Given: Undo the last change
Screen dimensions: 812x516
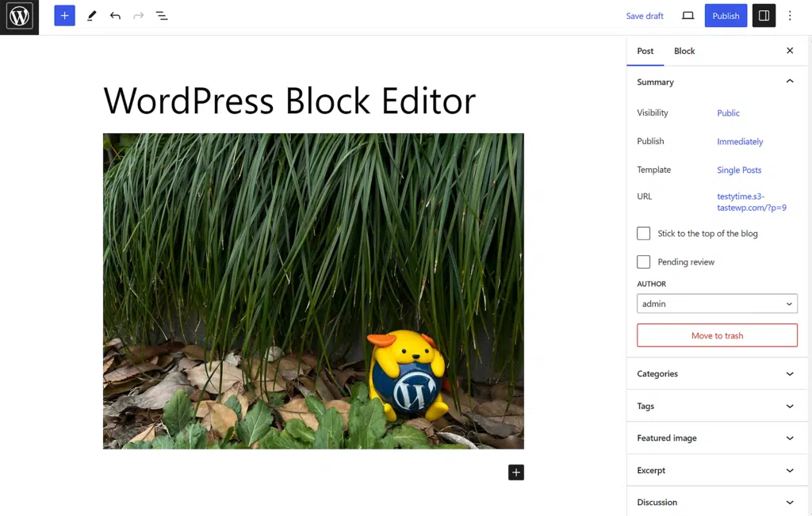Looking at the screenshot, I should (115, 16).
